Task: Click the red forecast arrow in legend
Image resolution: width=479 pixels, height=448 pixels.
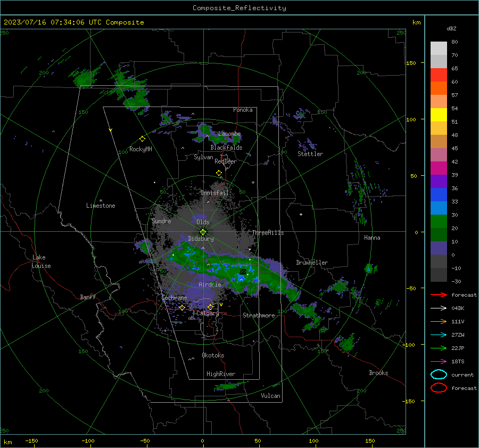Action: pyautogui.click(x=439, y=295)
